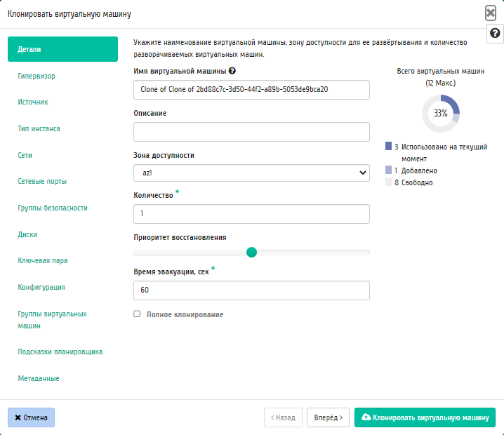The width and height of the screenshot is (504, 435).
Task: Switch to the Гипервизор tab
Action: click(x=37, y=76)
